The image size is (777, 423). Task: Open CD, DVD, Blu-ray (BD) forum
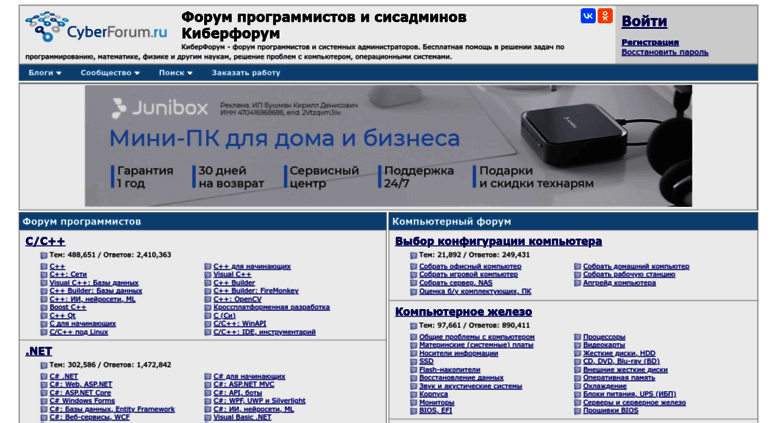621,362
